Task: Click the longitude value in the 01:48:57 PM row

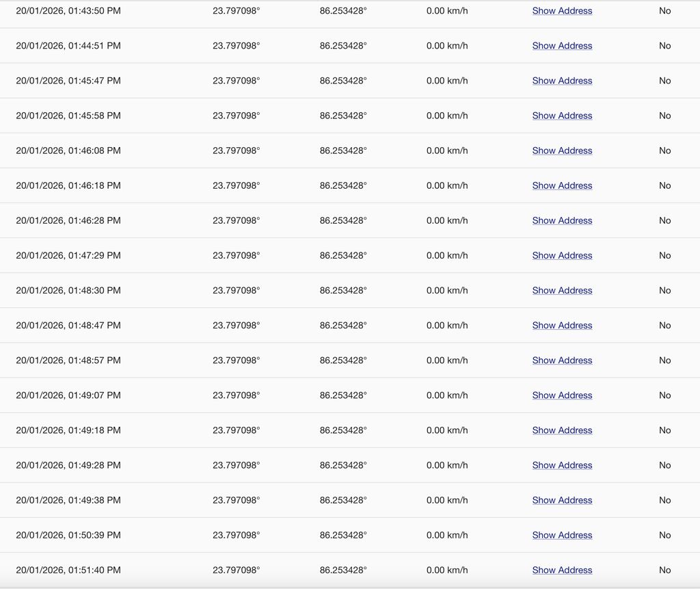Action: 345,360
